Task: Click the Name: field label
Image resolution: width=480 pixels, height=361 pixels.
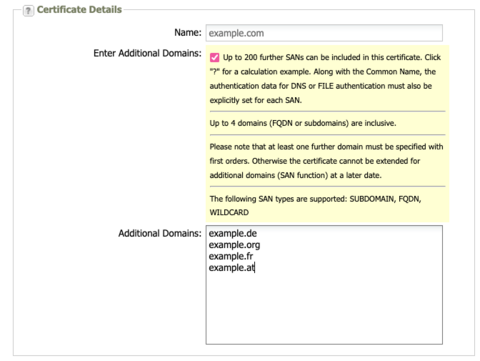Action: (x=188, y=32)
